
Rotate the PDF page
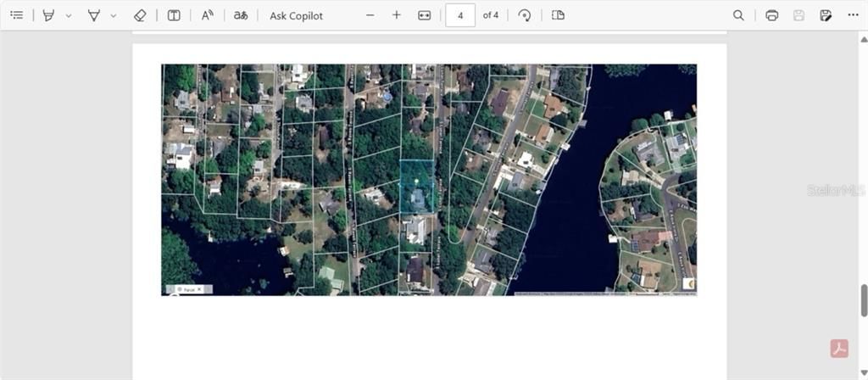(525, 15)
